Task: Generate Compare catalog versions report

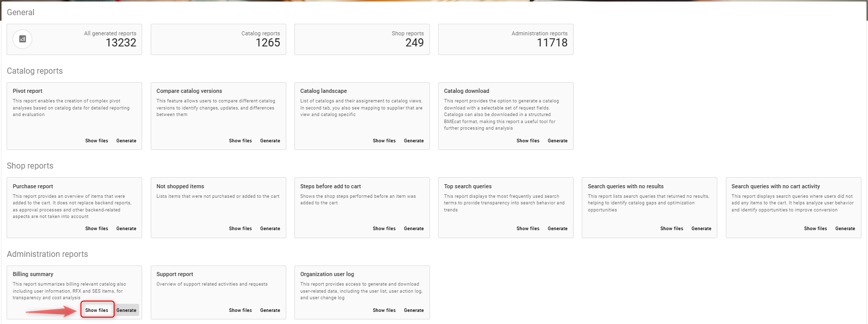Action: click(x=270, y=141)
